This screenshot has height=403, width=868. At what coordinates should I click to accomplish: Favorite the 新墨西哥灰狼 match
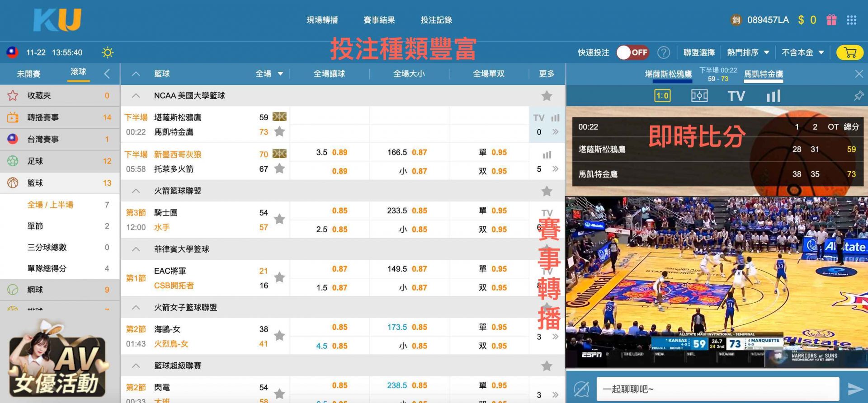(280, 169)
